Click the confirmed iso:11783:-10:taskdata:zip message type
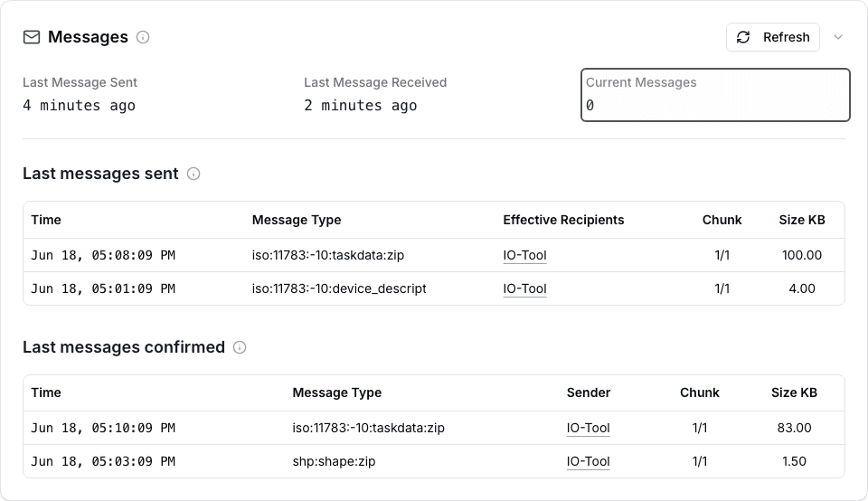The width and height of the screenshot is (868, 501). pyautogui.click(x=368, y=428)
